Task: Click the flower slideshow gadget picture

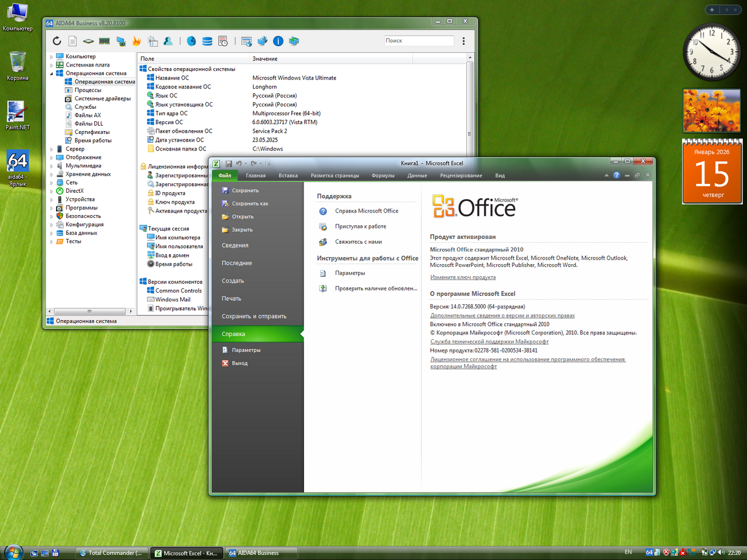Action: tap(712, 111)
